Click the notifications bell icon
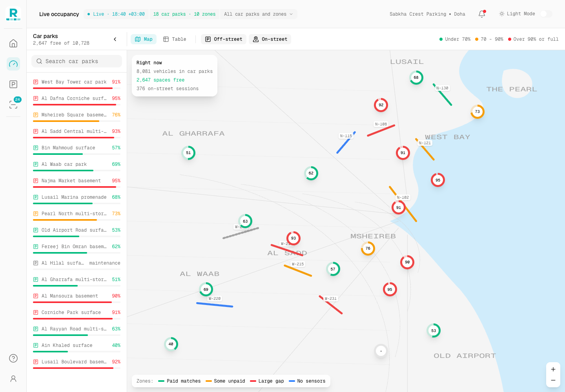 tap(482, 14)
